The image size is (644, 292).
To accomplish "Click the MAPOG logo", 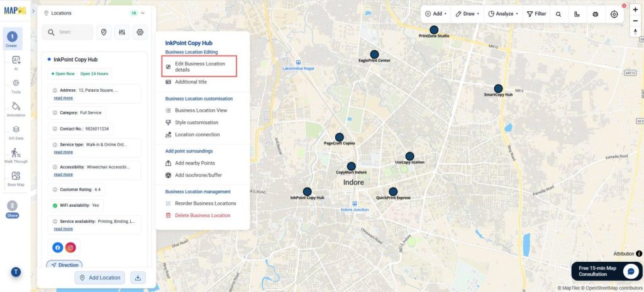I will point(15,11).
